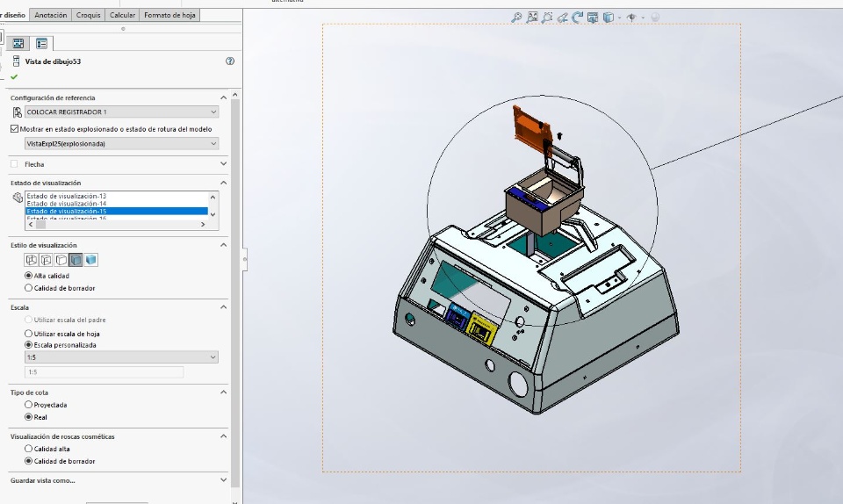Collapse the Estilo de visualización section
843x504 pixels.
coord(224,245)
